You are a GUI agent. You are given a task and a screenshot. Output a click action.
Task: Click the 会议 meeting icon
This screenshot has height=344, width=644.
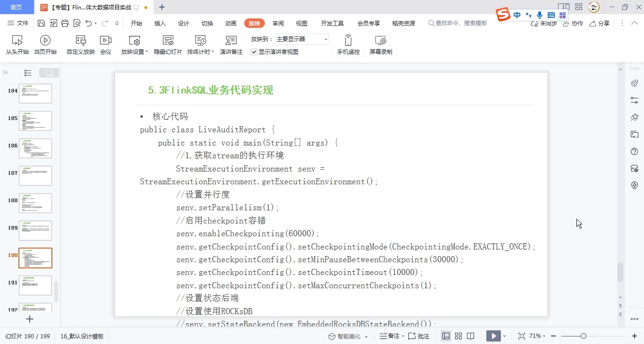pyautogui.click(x=106, y=45)
